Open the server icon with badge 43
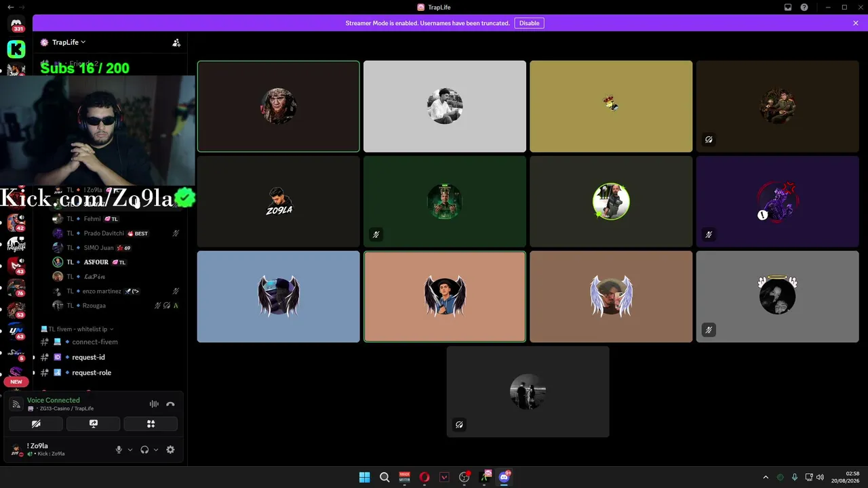Screen dimensions: 868x488 [16, 266]
